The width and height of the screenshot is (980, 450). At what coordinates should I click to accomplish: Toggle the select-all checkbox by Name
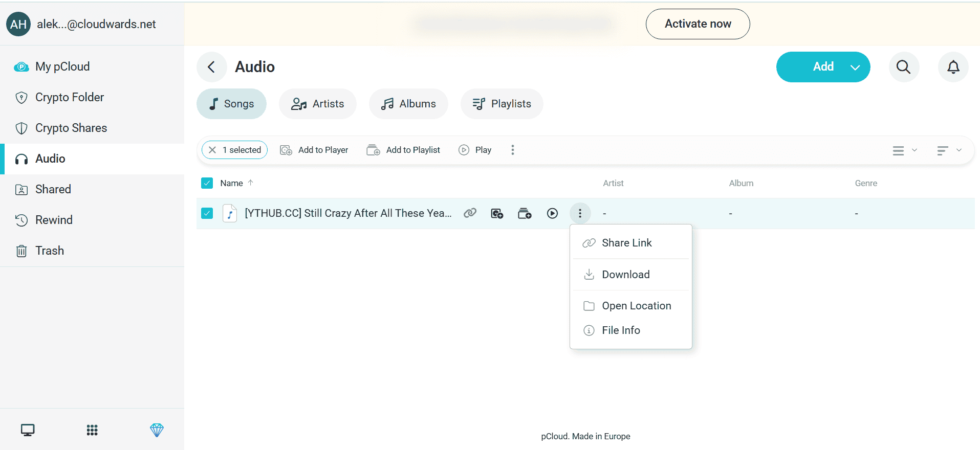(207, 183)
